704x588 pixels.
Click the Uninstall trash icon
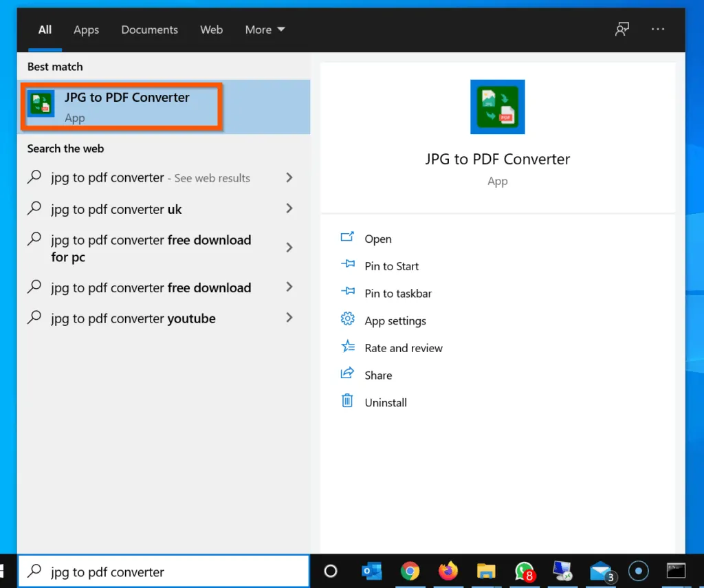click(346, 402)
